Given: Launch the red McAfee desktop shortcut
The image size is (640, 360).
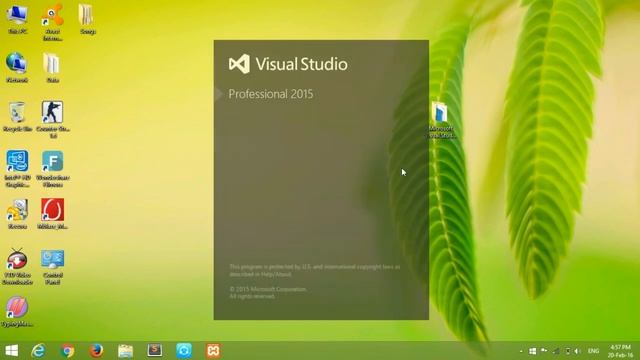Looking at the screenshot, I should 52,214.
